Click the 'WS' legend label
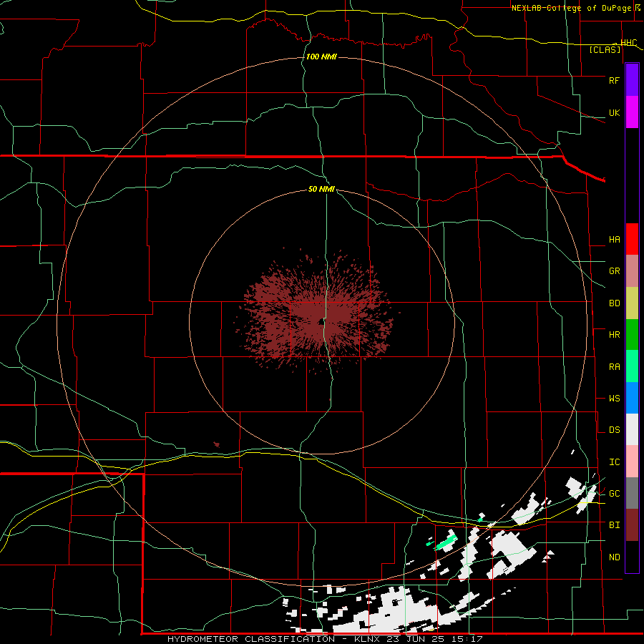The height and width of the screenshot is (644, 644). (614, 399)
